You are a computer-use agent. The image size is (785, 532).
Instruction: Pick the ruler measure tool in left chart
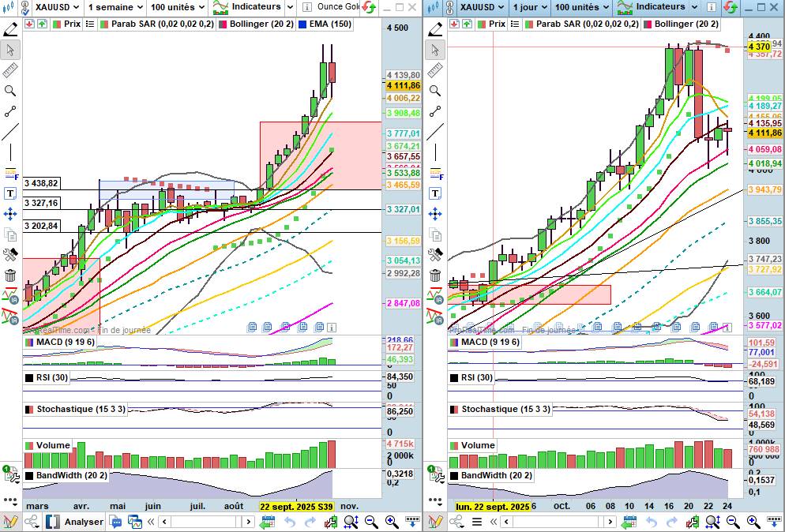coord(10,71)
